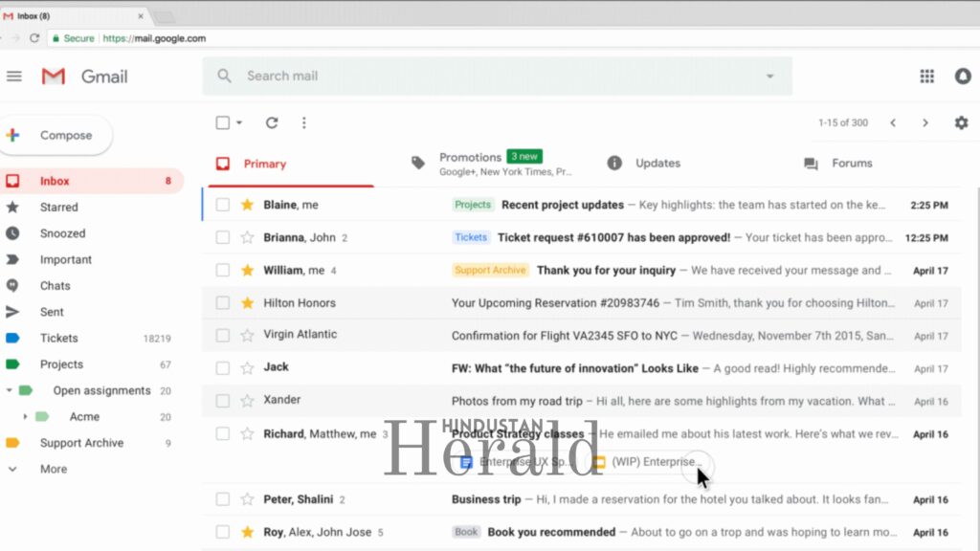Open search options dropdown arrow
The height and width of the screenshot is (551, 980).
[770, 77]
